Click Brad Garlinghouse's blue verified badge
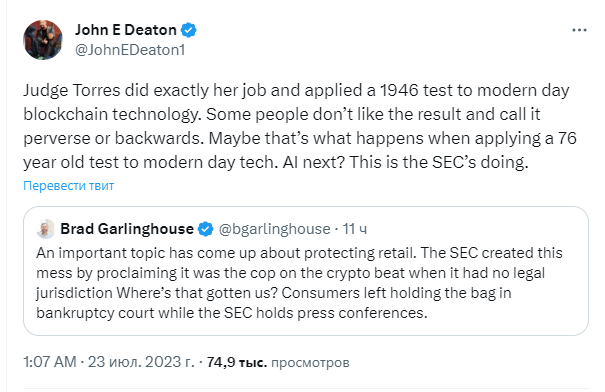The width and height of the screenshot is (605, 392). point(206,229)
